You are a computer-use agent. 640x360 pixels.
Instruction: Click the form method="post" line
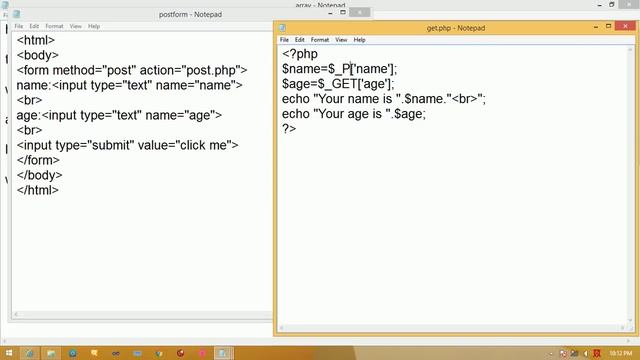pos(132,70)
